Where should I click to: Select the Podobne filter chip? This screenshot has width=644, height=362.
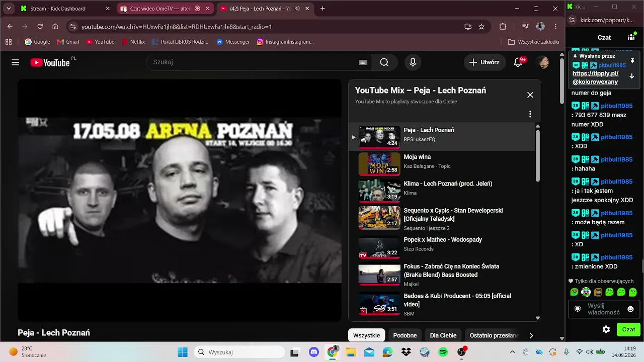[405, 335]
